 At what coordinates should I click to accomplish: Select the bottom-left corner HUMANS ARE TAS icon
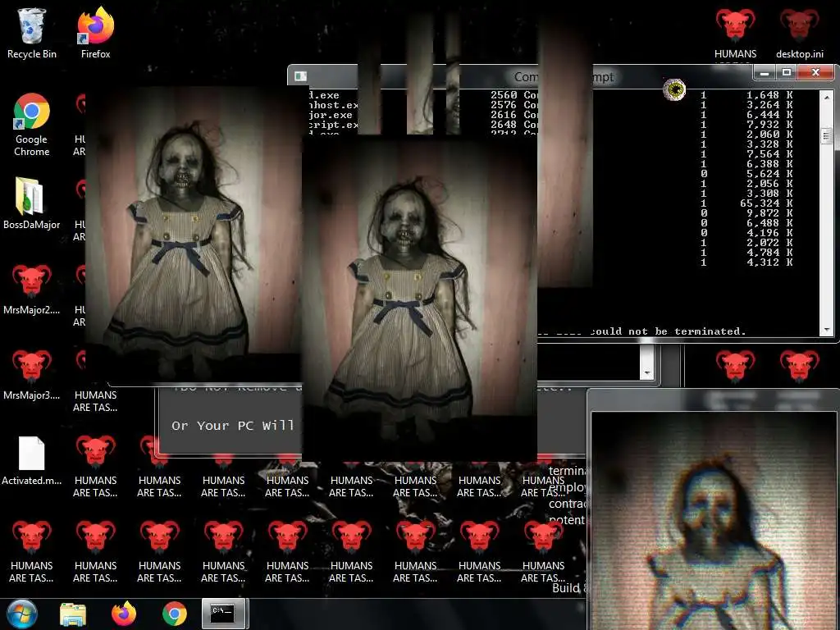(x=32, y=552)
